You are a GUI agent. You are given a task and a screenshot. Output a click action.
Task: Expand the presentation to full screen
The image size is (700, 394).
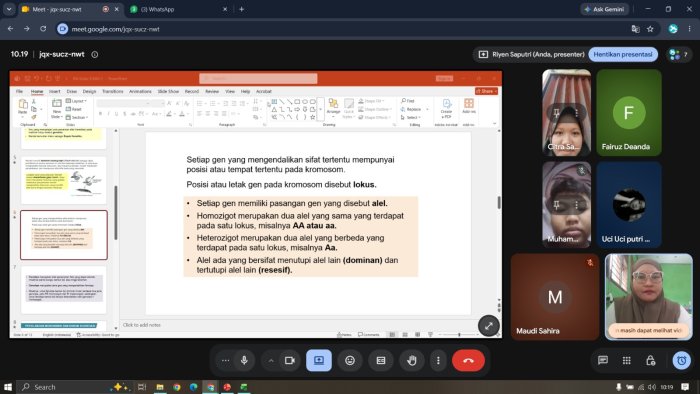point(489,326)
